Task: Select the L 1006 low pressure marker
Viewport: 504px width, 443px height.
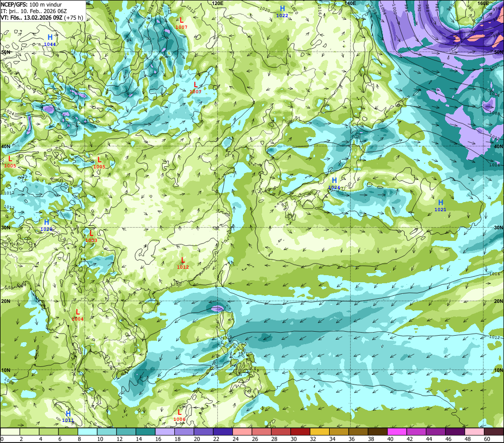Action: tap(179, 415)
